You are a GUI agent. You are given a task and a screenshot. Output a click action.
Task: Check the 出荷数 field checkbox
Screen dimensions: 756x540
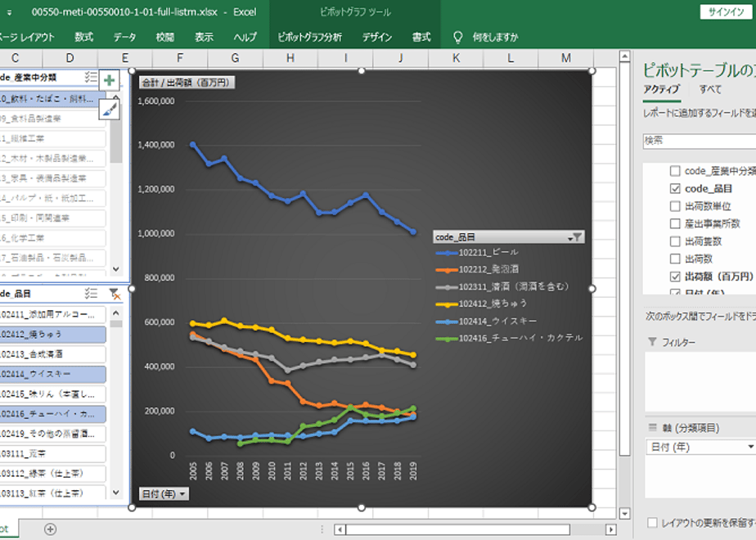[675, 259]
